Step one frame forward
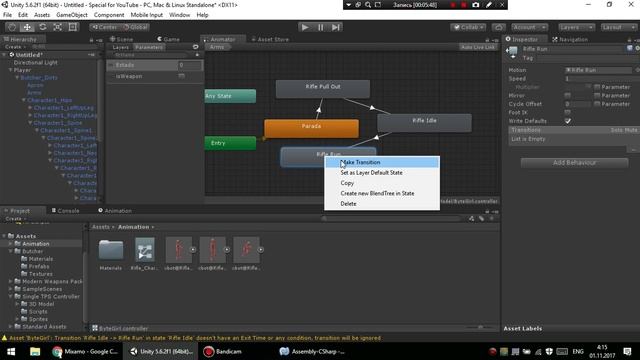640x360 pixels. click(x=336, y=27)
